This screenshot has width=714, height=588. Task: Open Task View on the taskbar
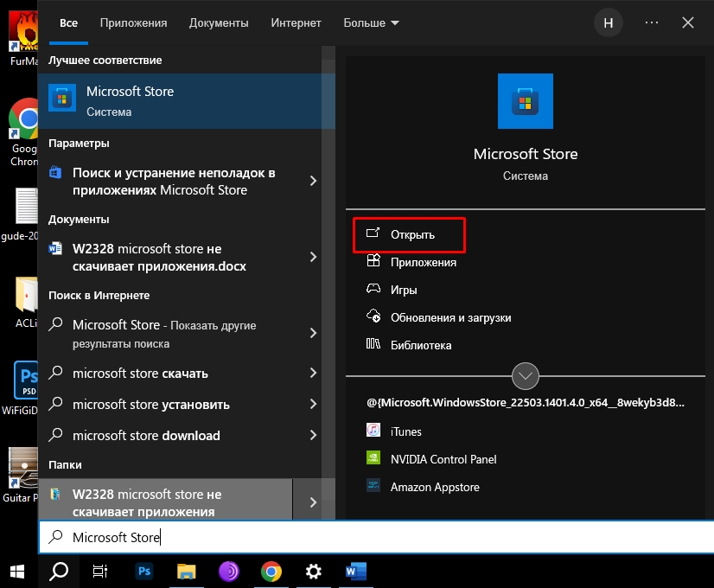[100, 572]
